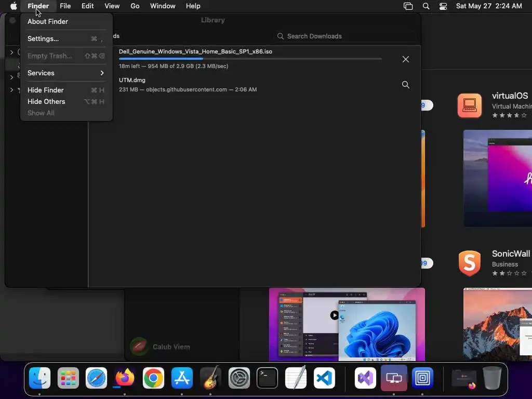The height and width of the screenshot is (399, 532).
Task: Click the Vista ISO download progress bar
Action: pyautogui.click(x=250, y=59)
